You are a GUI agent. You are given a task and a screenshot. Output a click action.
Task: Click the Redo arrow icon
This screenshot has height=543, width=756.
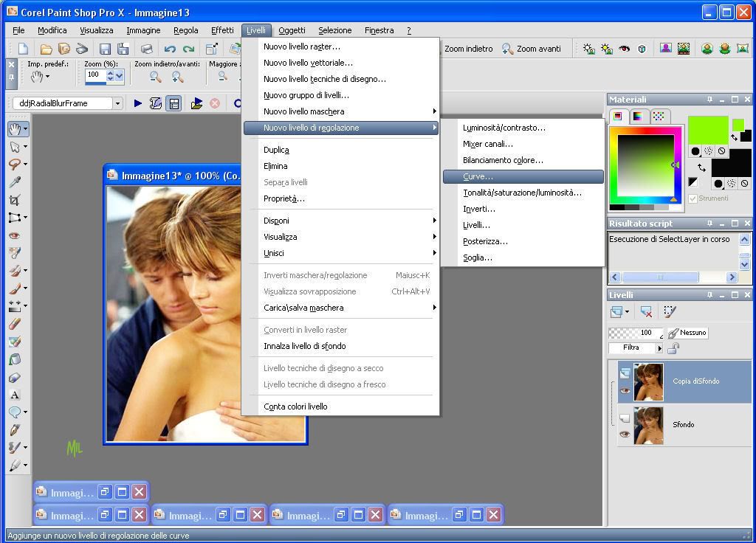(x=188, y=49)
